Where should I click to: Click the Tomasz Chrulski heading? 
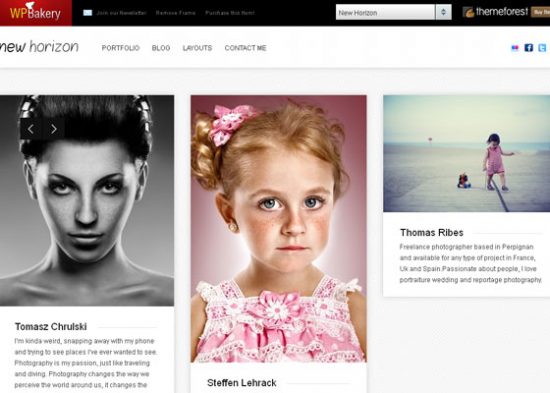(51, 327)
